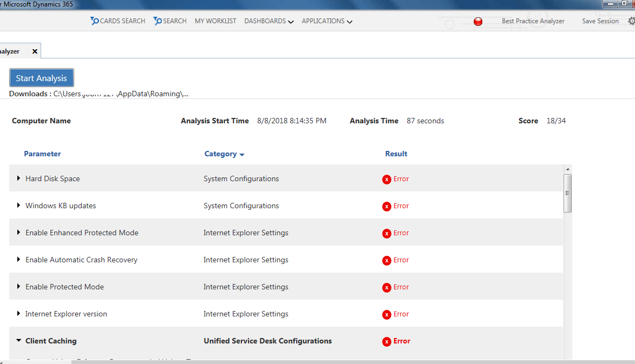The height and width of the screenshot is (364, 635).
Task: Click the Cards Search magnifier icon
Action: coord(95,21)
